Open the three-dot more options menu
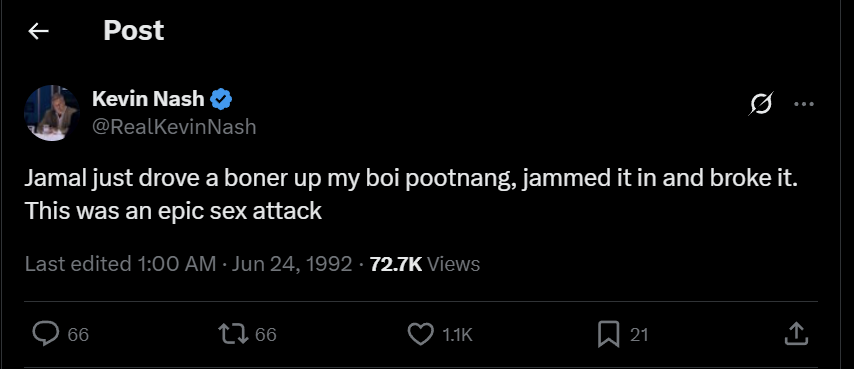Image resolution: width=854 pixels, height=369 pixels. pos(804,104)
